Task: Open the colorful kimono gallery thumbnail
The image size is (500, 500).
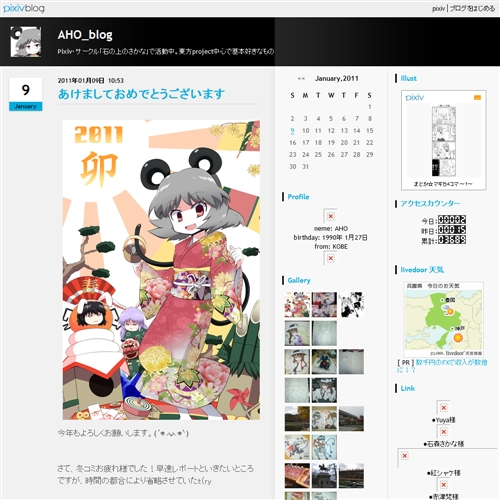Action: click(x=297, y=305)
